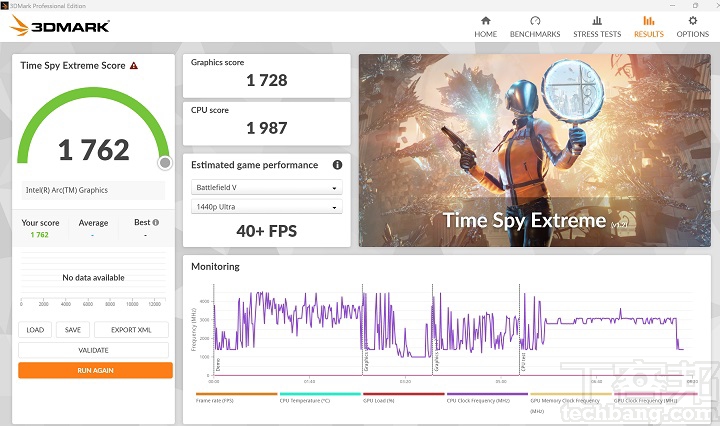Toggle the GPU Memory Clock Frequency legend item

[571, 402]
